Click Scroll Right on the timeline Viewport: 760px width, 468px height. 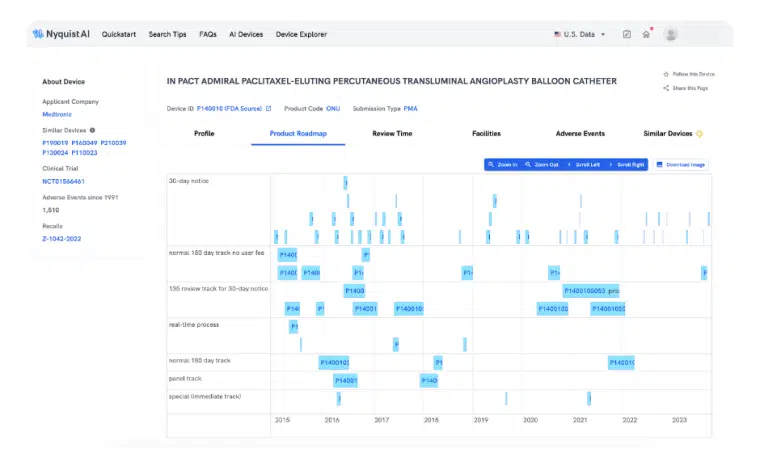tap(626, 165)
